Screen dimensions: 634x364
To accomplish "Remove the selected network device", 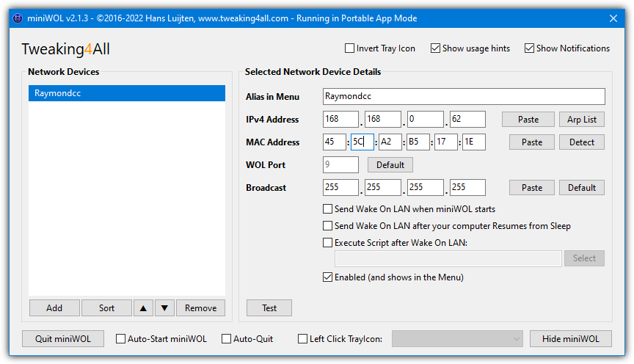I will pos(200,308).
